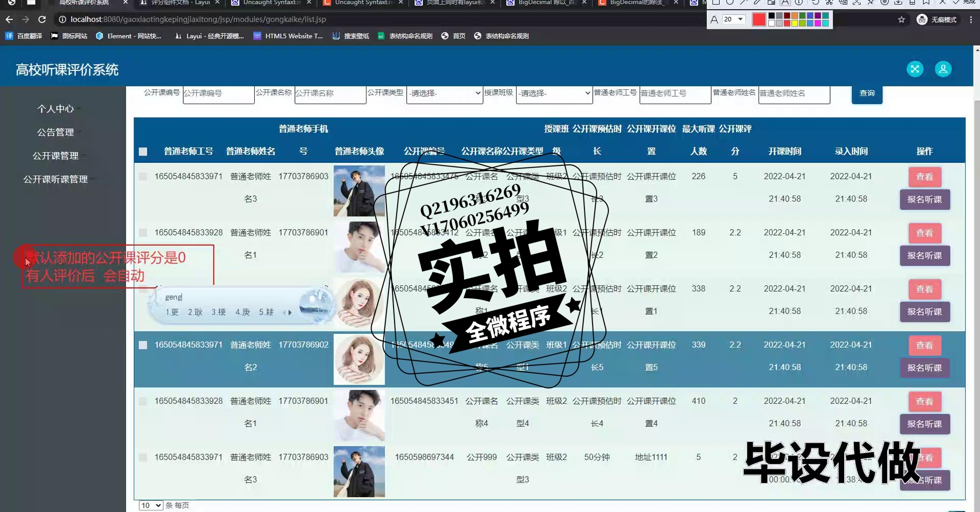Click the 公开课编号 cell 1650598697344

tap(424, 457)
